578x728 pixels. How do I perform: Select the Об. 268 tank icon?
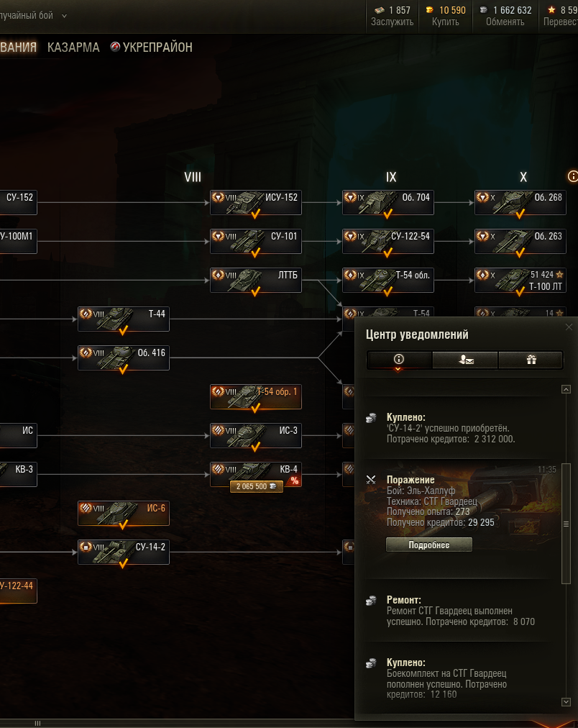(520, 202)
